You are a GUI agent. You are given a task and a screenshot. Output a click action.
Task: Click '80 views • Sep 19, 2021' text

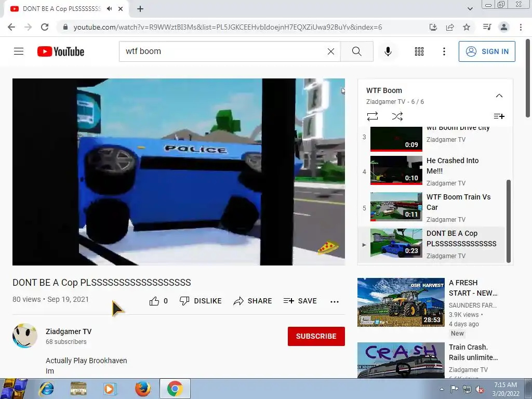pyautogui.click(x=50, y=299)
